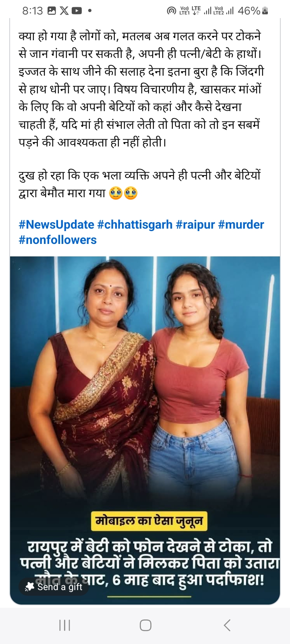Viewport: 290px width, 644px height.
Task: Open the #chhattisgarh hashtag
Action: click(x=135, y=225)
